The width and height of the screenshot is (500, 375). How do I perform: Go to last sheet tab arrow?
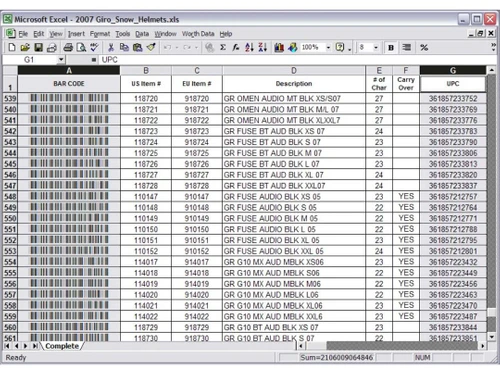pos(35,346)
